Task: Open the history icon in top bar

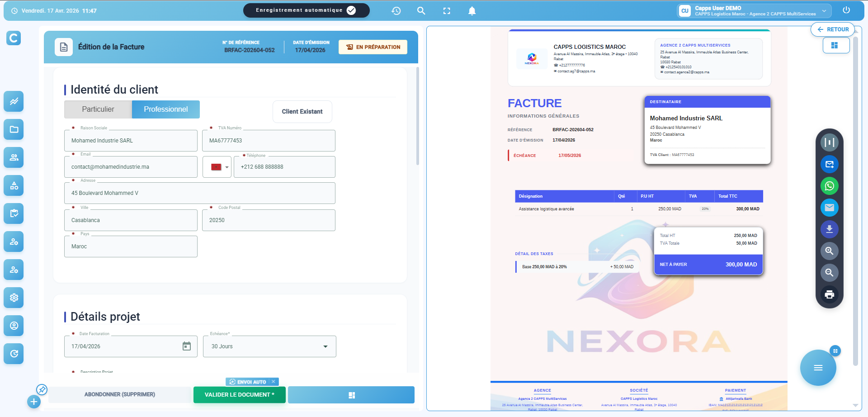Action: click(x=396, y=11)
